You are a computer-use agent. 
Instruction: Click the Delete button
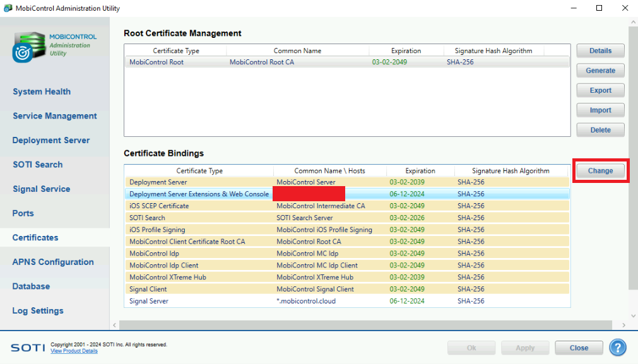coord(600,130)
